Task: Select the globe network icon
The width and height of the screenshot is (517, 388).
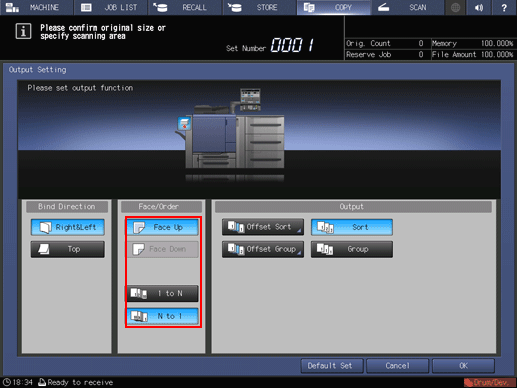Action: pyautogui.click(x=455, y=7)
